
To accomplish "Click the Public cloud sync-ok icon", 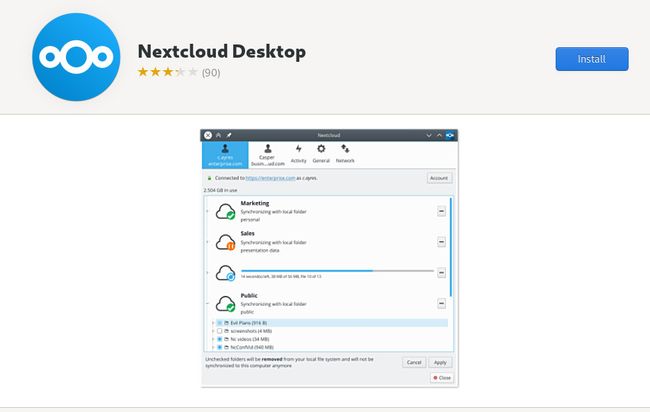I will (226, 303).
